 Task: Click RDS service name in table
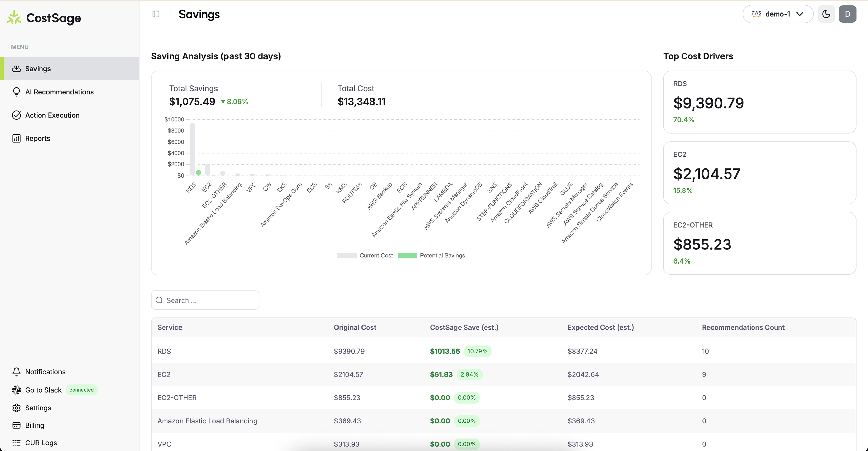click(x=164, y=351)
